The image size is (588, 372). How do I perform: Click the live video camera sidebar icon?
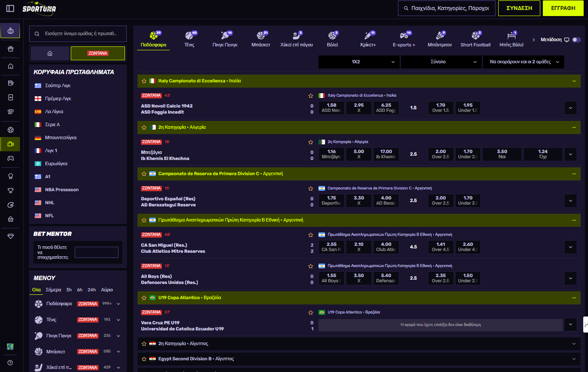point(10,144)
